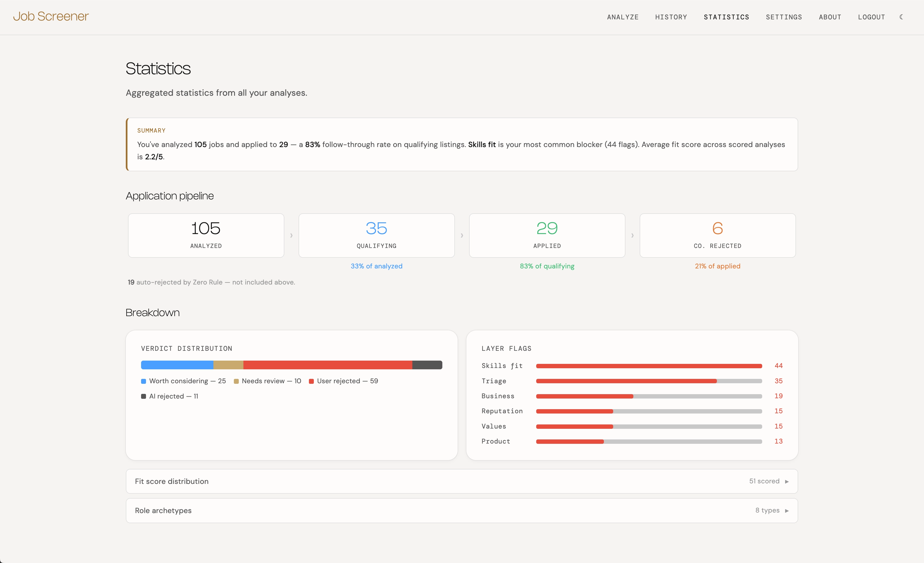The height and width of the screenshot is (563, 924).
Task: Click dark gray segment of verdict bar
Action: pos(427,365)
